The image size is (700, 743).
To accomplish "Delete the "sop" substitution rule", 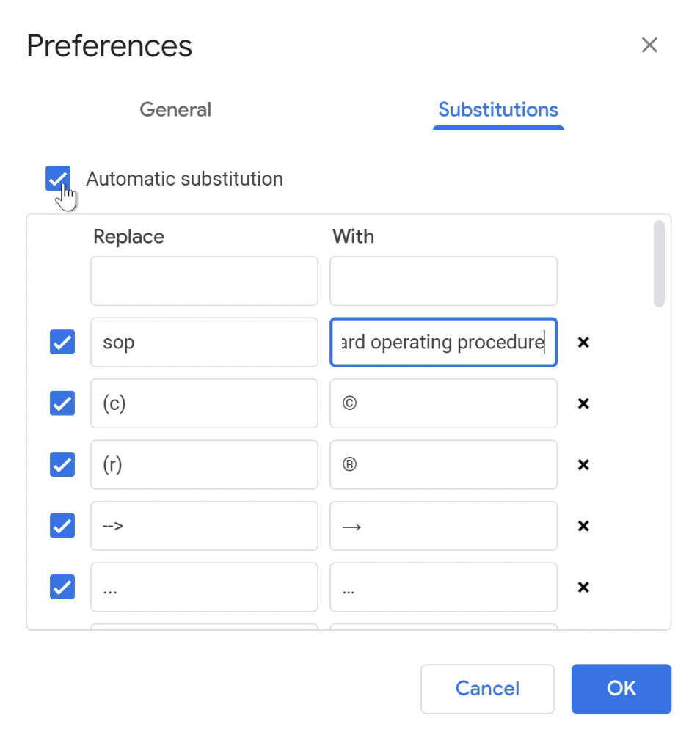I will coord(583,342).
